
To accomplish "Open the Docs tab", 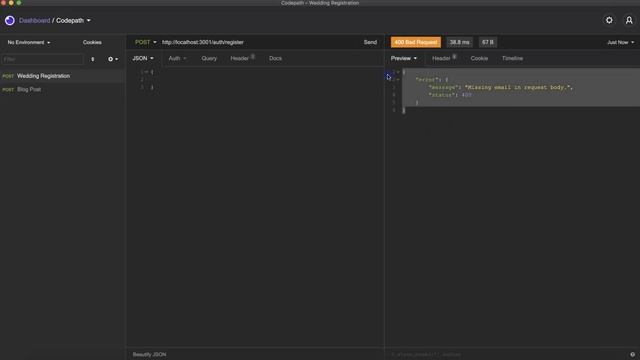I will point(276,58).
